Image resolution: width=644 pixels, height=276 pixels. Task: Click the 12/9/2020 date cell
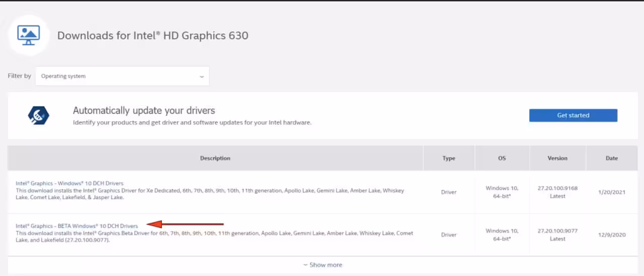pos(612,235)
